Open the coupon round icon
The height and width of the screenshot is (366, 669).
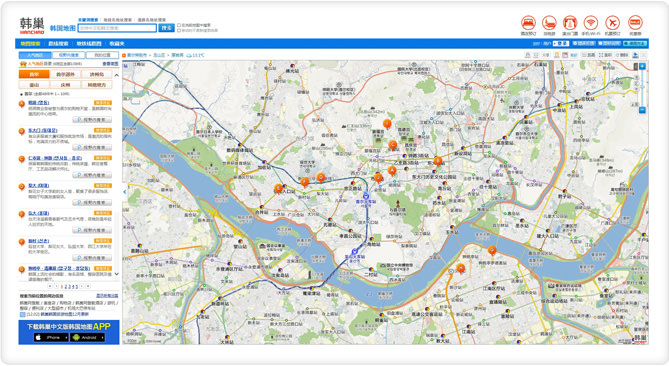click(635, 23)
